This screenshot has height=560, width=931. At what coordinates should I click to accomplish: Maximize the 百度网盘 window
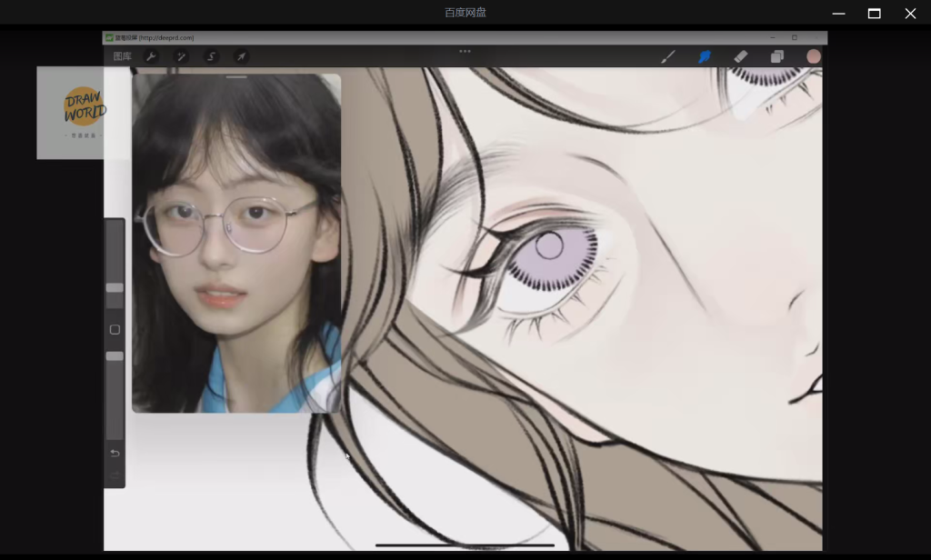874,13
